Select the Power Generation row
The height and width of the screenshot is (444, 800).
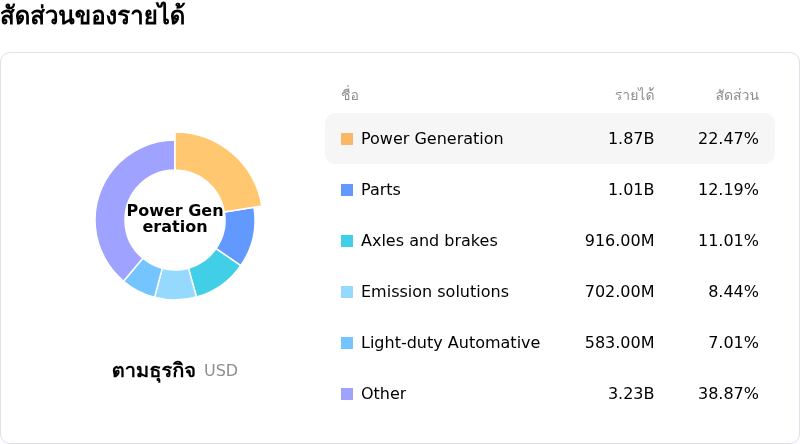549,139
